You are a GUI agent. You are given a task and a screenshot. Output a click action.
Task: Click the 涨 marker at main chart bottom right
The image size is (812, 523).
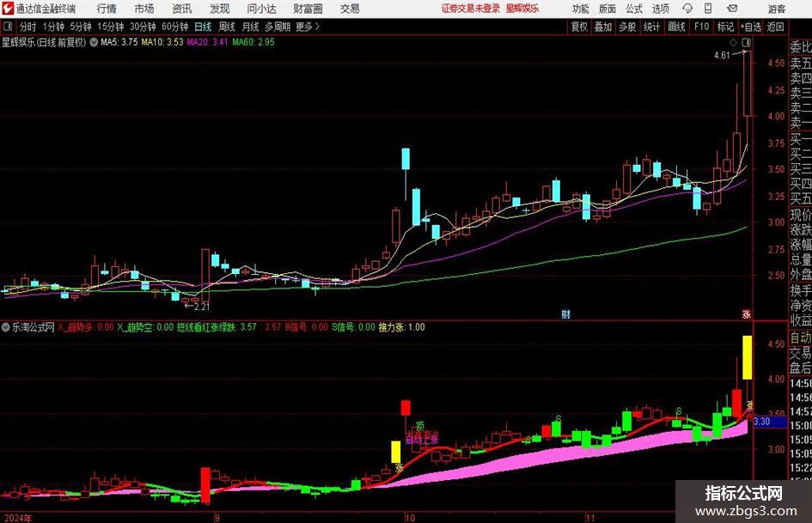(x=746, y=314)
